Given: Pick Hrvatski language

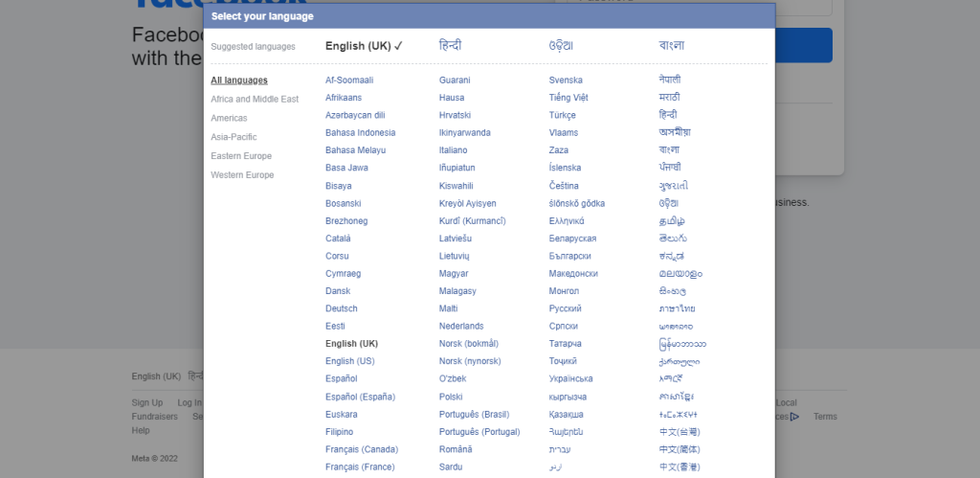Looking at the screenshot, I should click(x=455, y=115).
